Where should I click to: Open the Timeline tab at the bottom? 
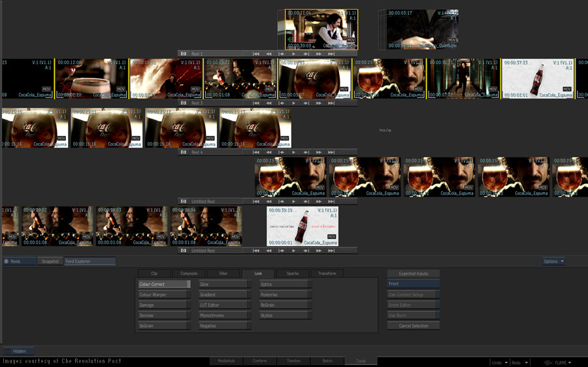click(x=293, y=360)
